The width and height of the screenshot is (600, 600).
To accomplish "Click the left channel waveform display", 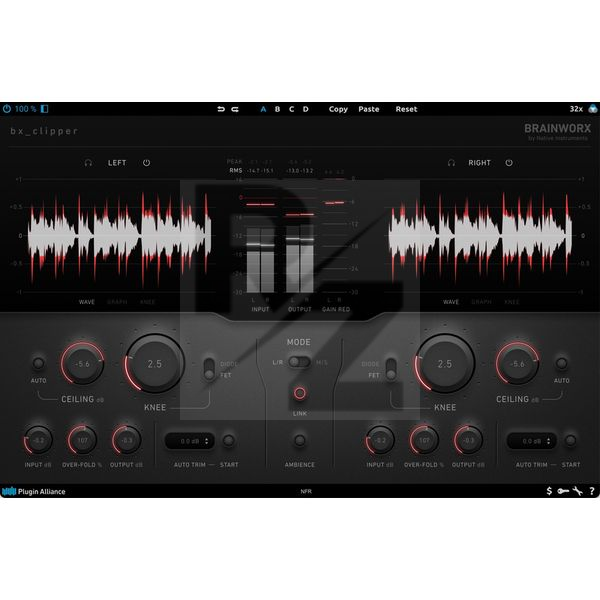I will pyautogui.click(x=119, y=236).
